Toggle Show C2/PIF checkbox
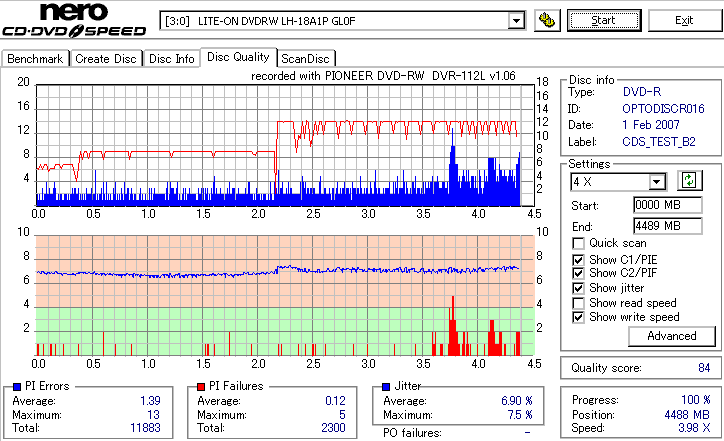This screenshot has height=441, width=724. 578,273
